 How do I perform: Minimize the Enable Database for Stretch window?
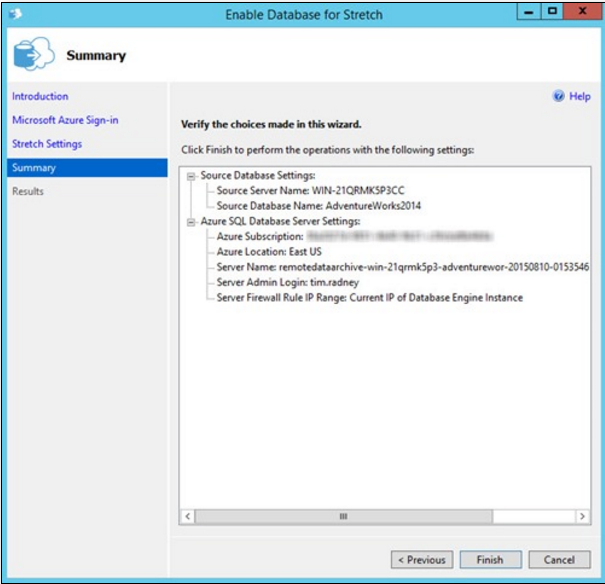(x=529, y=12)
